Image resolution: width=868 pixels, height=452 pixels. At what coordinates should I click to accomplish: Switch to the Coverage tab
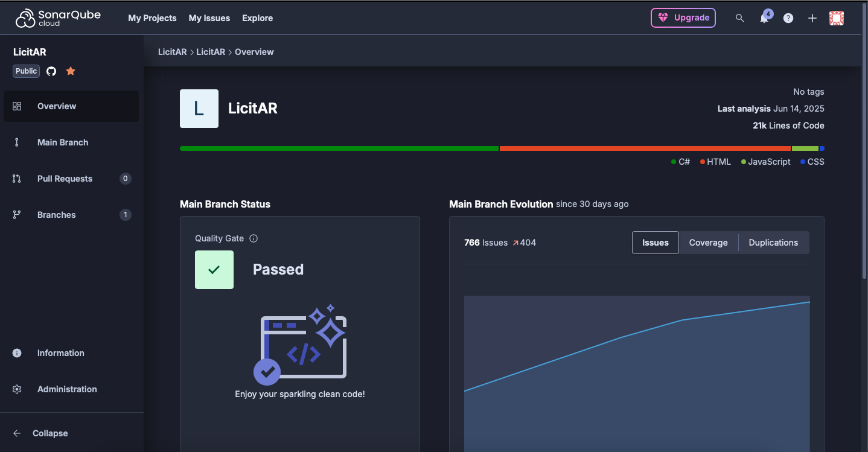coord(709,243)
